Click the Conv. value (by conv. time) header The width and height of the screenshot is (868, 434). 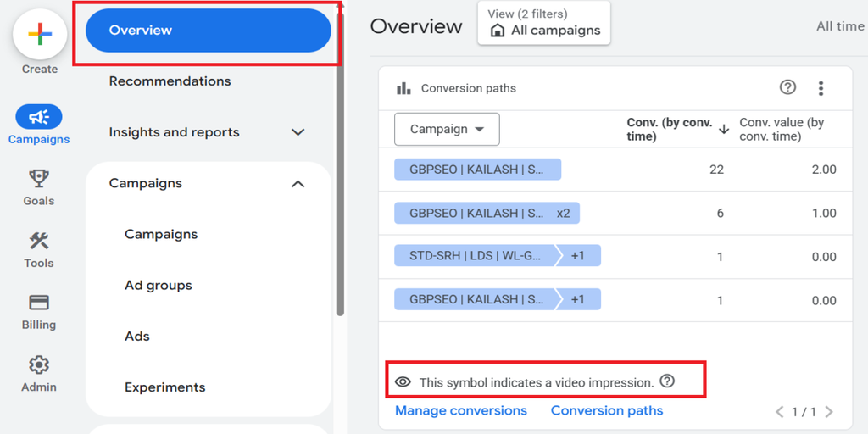point(782,130)
